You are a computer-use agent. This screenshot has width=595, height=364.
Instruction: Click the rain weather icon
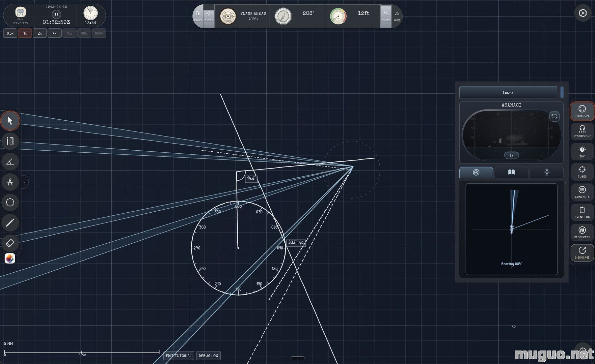tap(21, 12)
